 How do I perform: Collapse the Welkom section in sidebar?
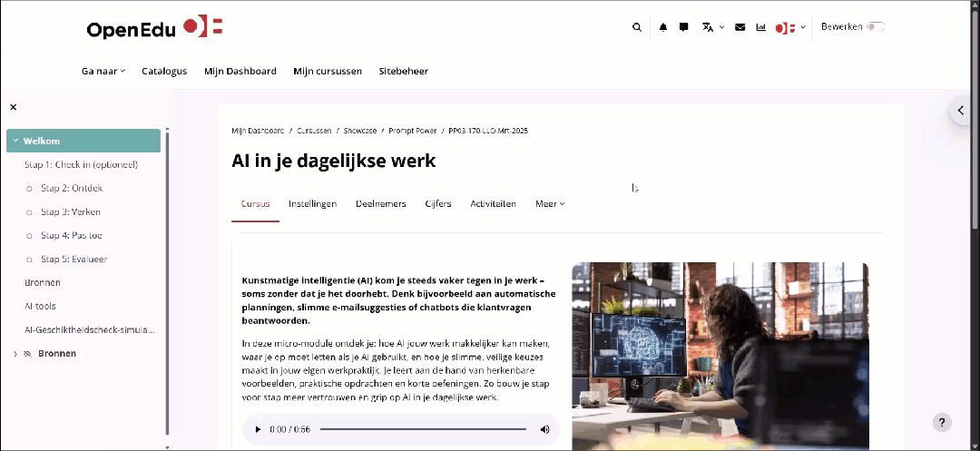[15, 141]
